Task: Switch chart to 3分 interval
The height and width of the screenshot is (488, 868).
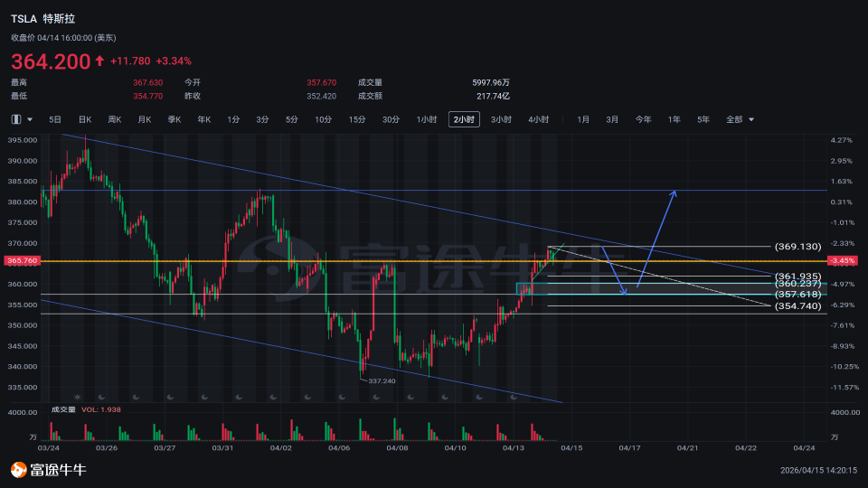Action: point(262,119)
